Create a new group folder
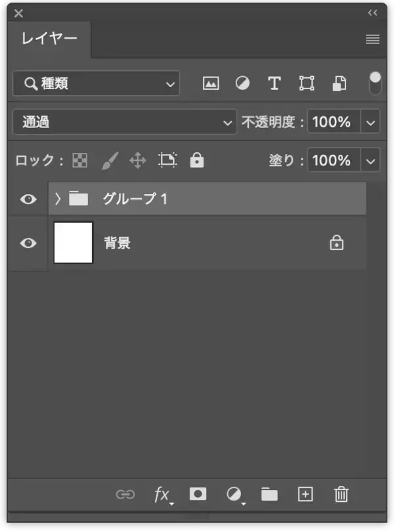 click(269, 494)
